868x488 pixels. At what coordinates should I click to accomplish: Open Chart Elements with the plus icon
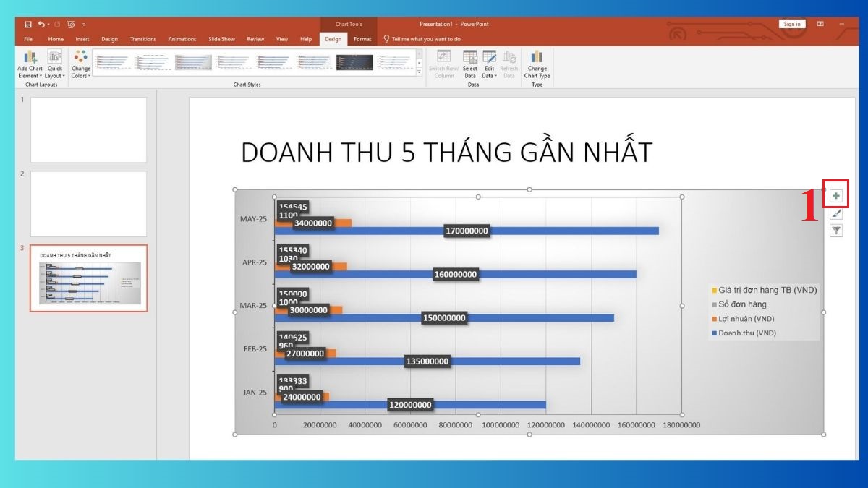pyautogui.click(x=836, y=194)
